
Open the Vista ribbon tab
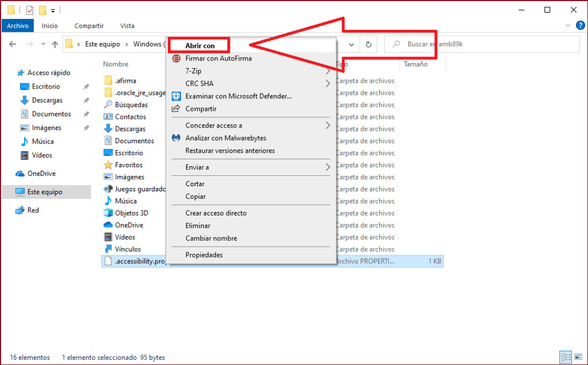[127, 26]
